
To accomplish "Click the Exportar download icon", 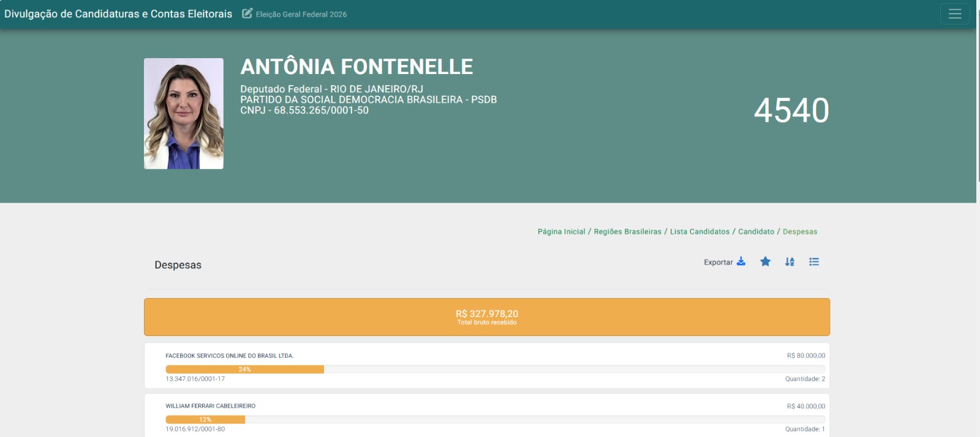I will [741, 261].
